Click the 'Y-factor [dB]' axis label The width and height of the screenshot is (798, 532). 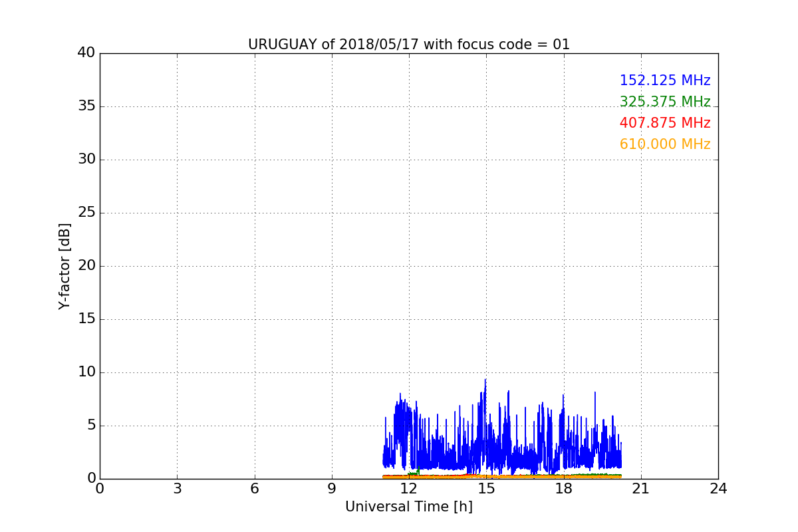pos(65,266)
